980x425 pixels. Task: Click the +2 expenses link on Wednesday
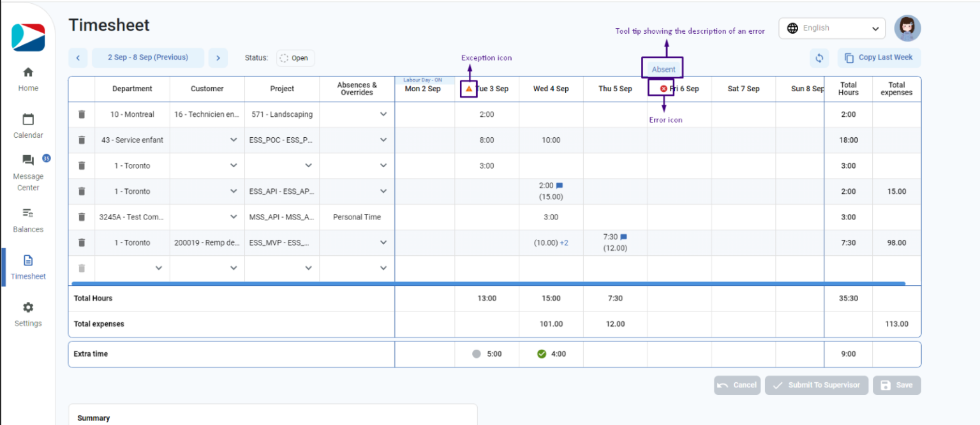pyautogui.click(x=564, y=242)
